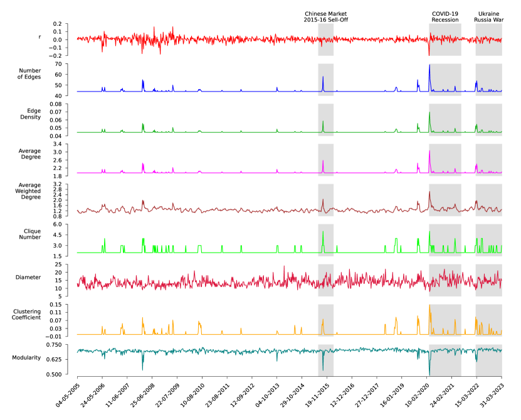Click the 0.1 tick on the r axis
Viewport: 521px width, 420px height.
[58, 32]
